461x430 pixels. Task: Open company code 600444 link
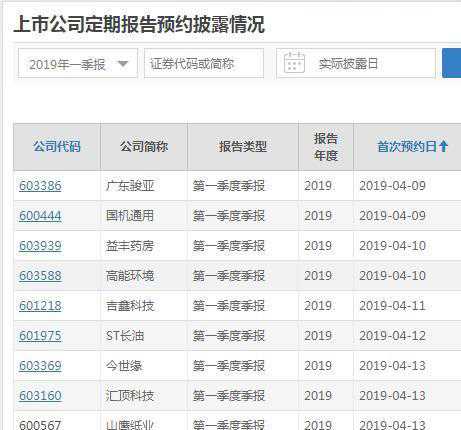click(x=40, y=216)
